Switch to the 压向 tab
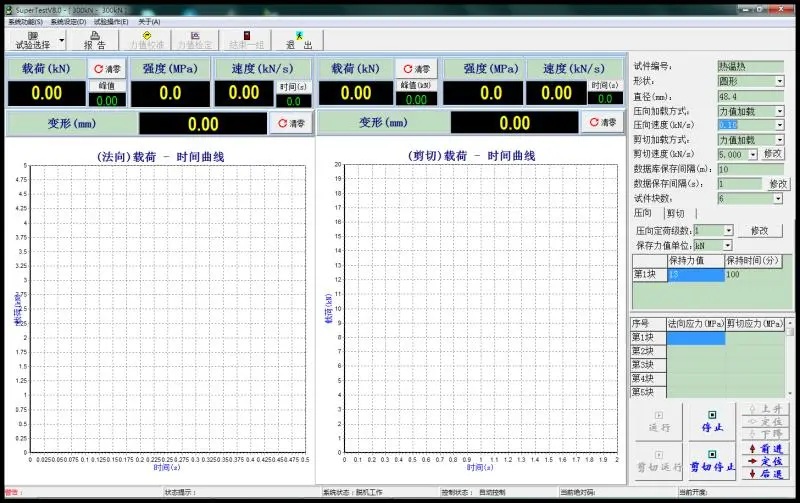This screenshot has height=503, width=800. [643, 213]
